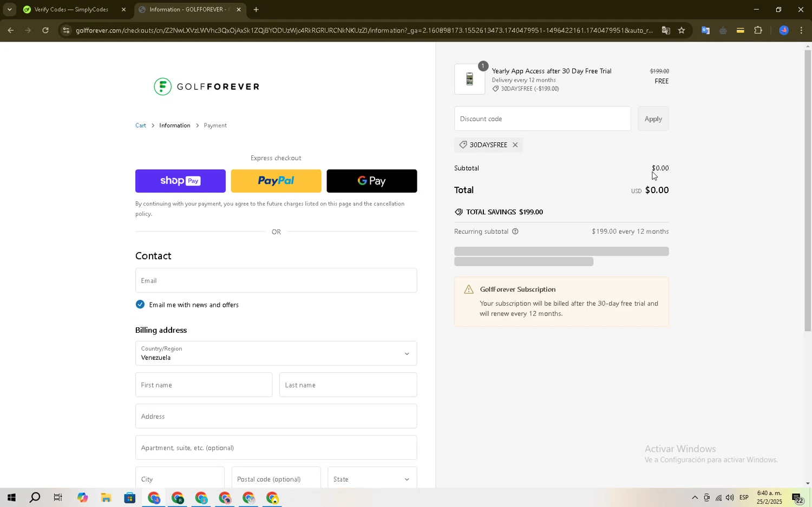The height and width of the screenshot is (507, 812).
Task: Open Microsoft Store from taskbar
Action: click(x=129, y=498)
